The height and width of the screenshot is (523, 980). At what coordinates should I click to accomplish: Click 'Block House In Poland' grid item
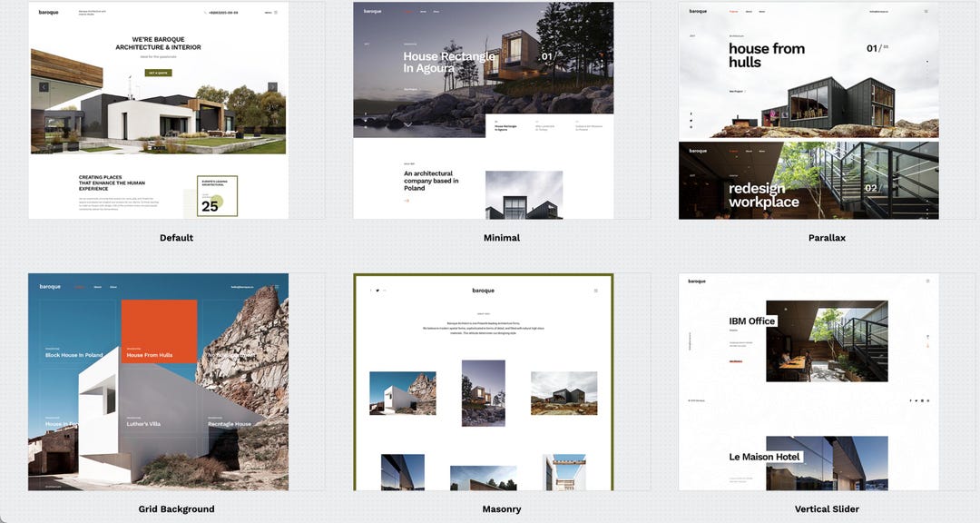[x=73, y=355]
